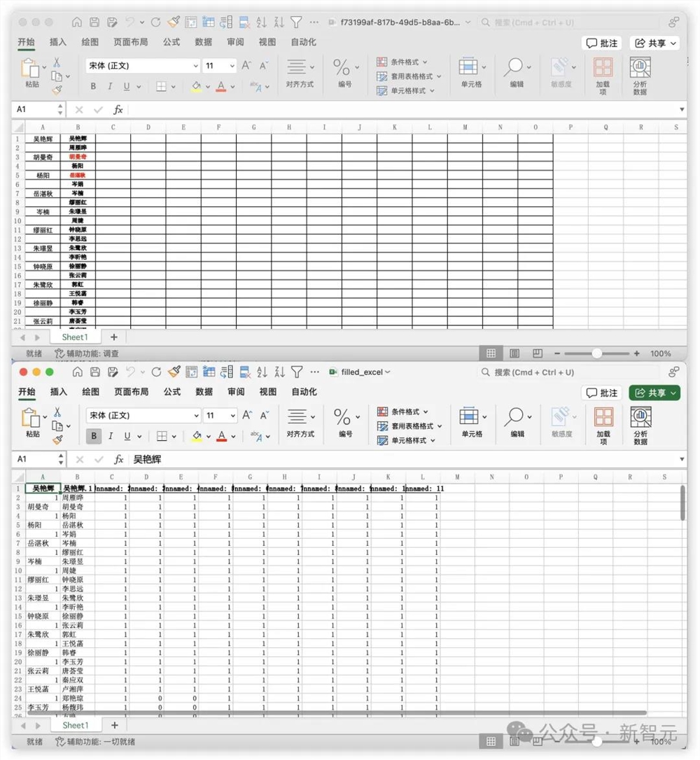The image size is (700, 760).
Task: Switch to 页面布局 tab in lower window
Action: [x=131, y=392]
